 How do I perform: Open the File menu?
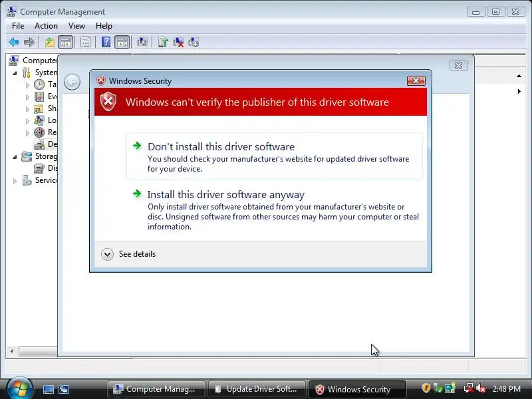(x=18, y=26)
